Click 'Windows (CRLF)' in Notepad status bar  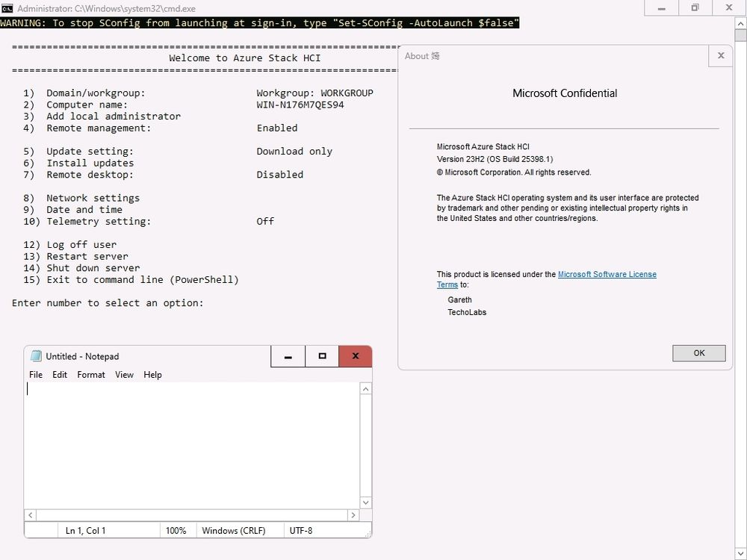pos(233,530)
